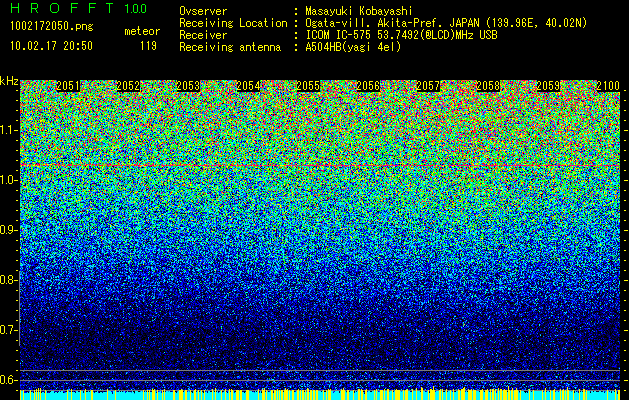Click the 1.0 frequency axis label

tap(8, 180)
